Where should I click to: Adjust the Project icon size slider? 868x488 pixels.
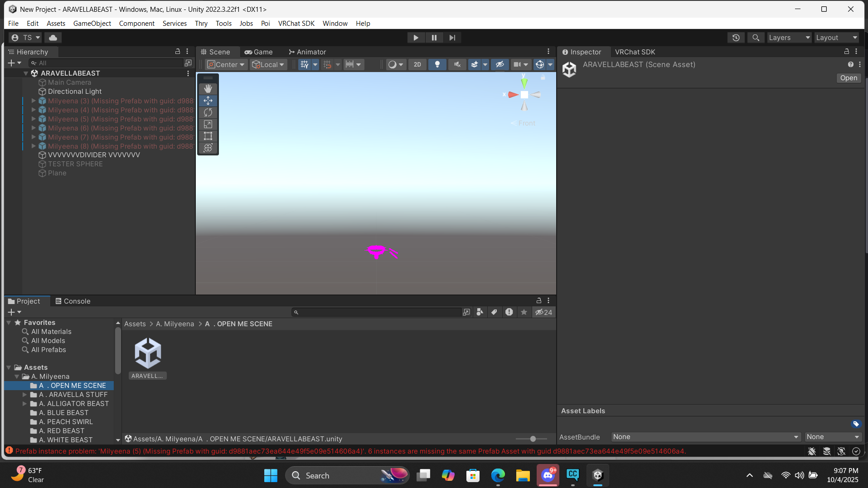[532, 439]
